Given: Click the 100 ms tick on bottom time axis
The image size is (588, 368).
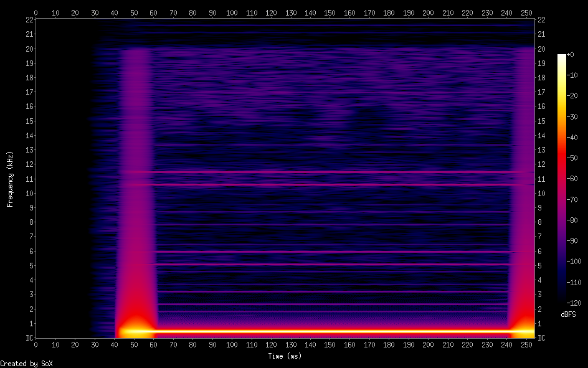Looking at the screenshot, I should click(232, 344).
